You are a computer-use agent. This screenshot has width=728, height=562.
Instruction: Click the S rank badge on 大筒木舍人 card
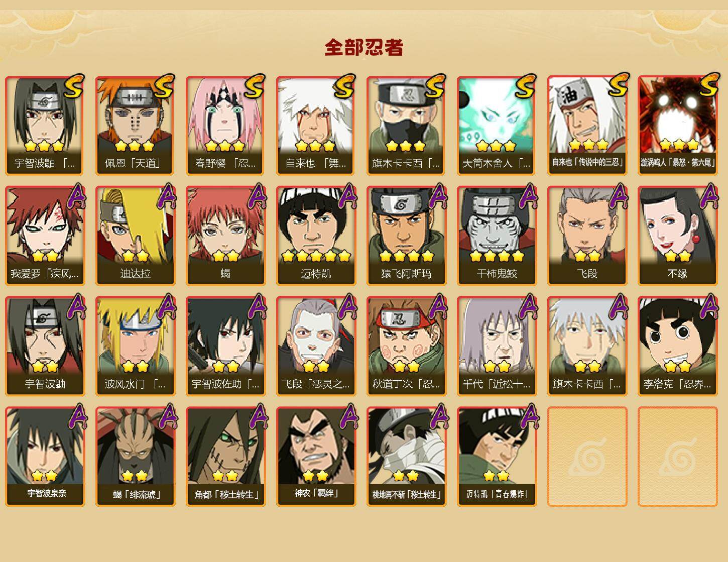525,86
